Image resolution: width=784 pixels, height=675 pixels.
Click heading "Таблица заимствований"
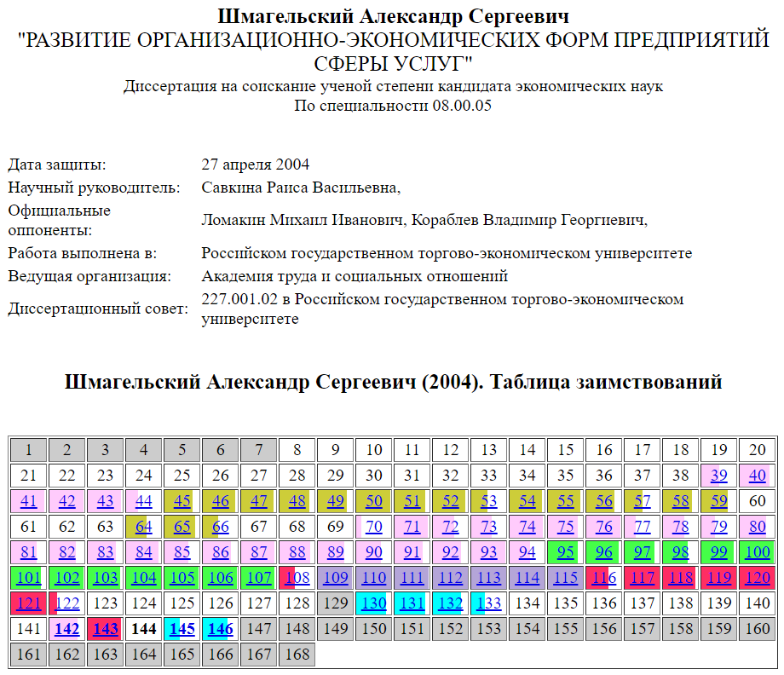pos(606,382)
